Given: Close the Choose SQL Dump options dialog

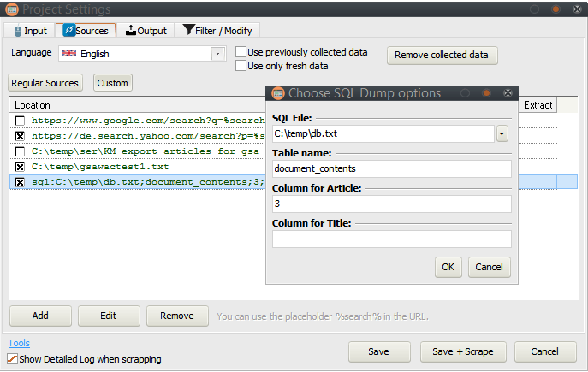Looking at the screenshot, I should [x=508, y=93].
